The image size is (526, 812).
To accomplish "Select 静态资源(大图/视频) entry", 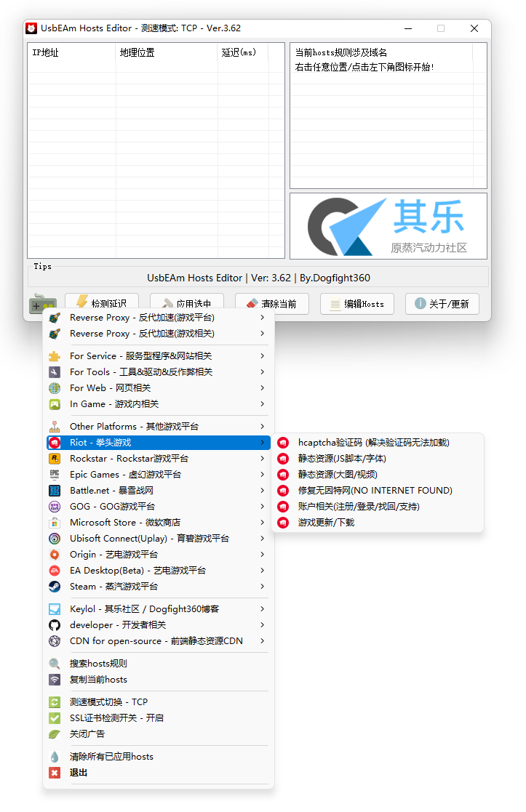I will point(378,475).
